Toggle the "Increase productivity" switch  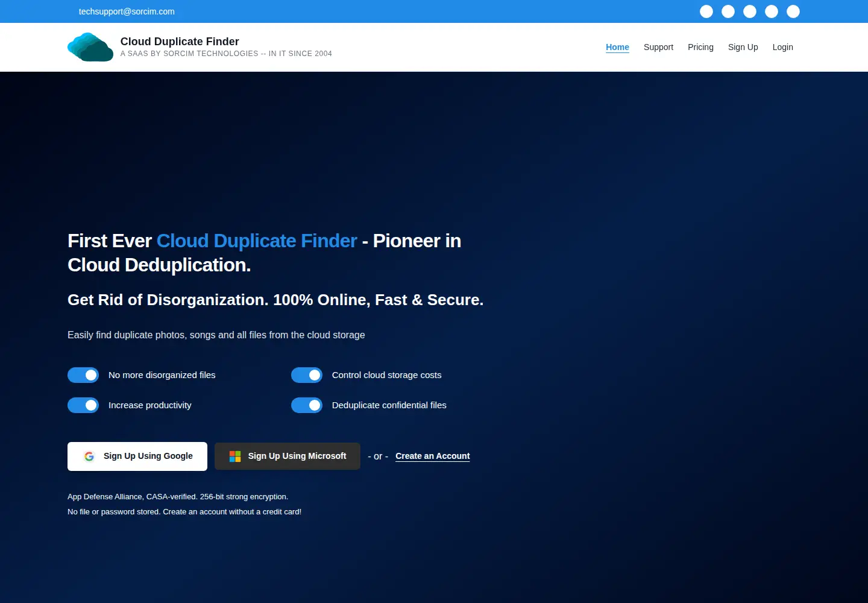tap(83, 405)
